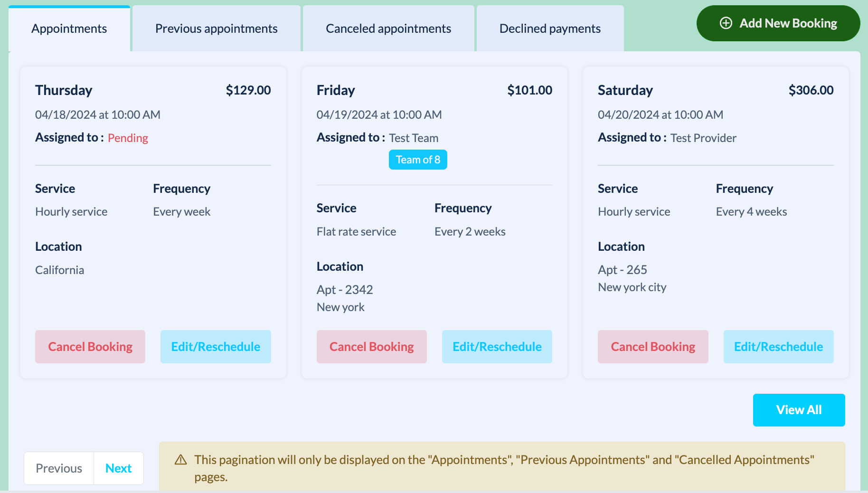Edit or reschedule the Thursday appointment

(216, 347)
